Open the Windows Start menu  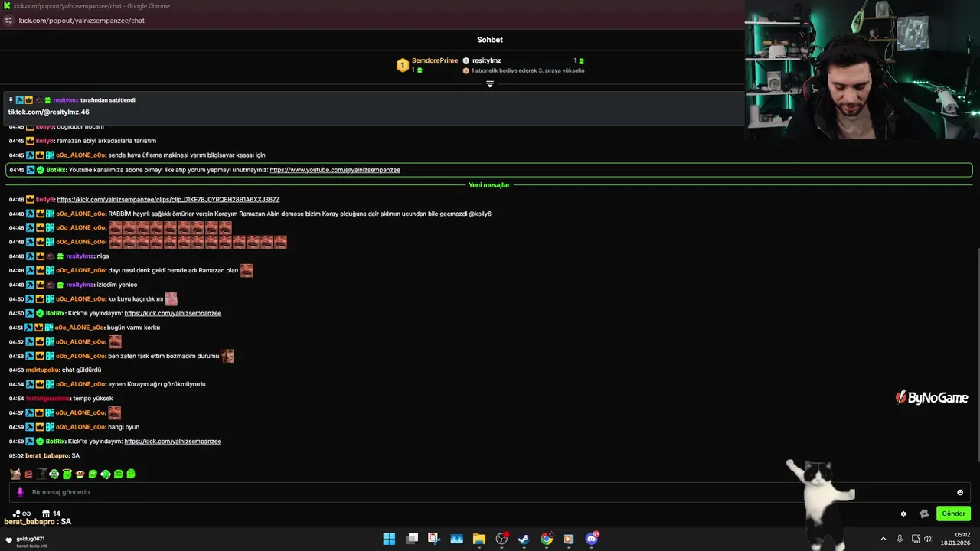(389, 539)
